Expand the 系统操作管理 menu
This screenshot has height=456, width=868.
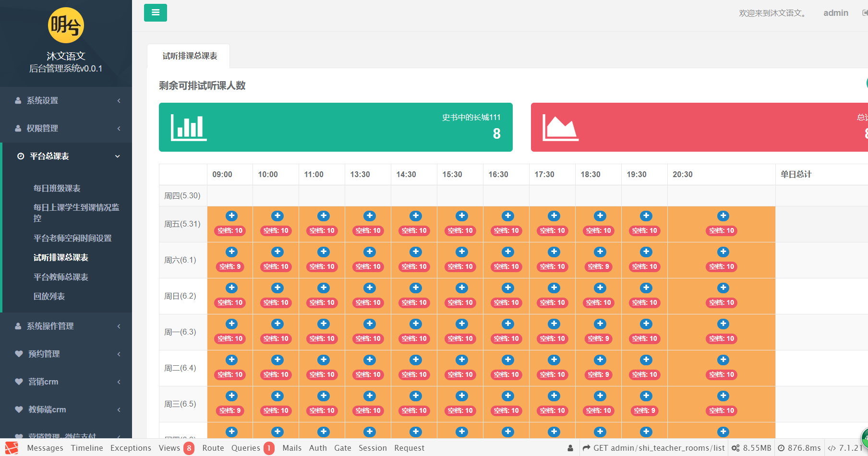66,326
